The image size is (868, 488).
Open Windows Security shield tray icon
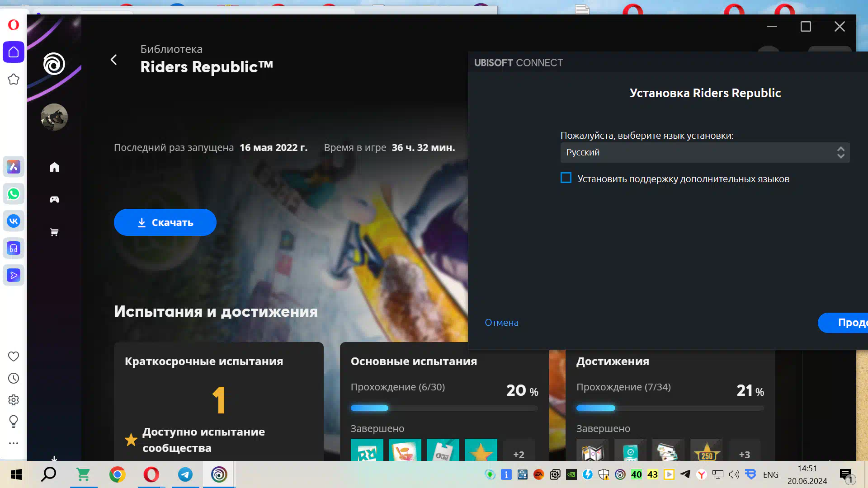[x=604, y=474]
